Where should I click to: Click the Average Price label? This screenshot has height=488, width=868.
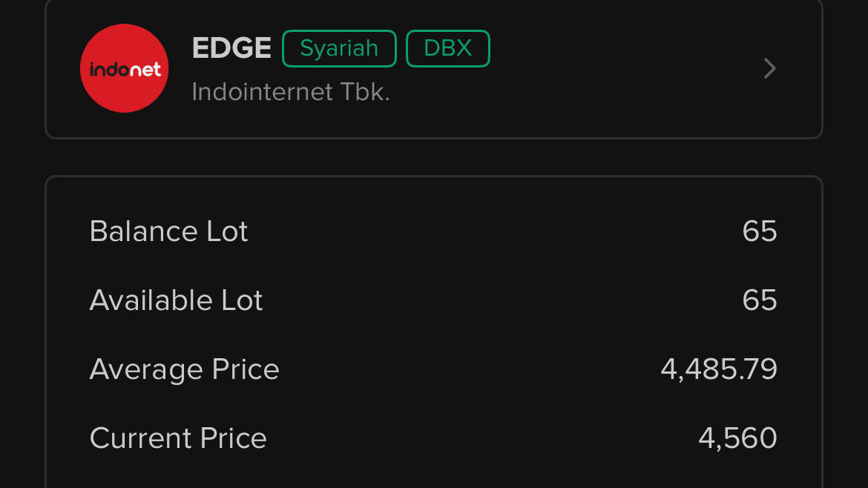pyautogui.click(x=184, y=369)
